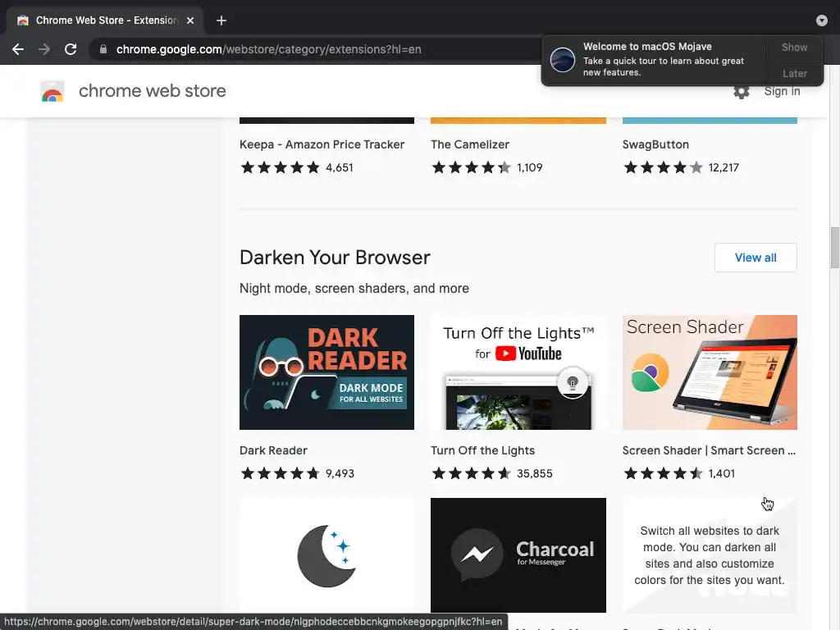Image resolution: width=840 pixels, height=630 pixels.
Task: Click Show on the macOS Mojave notification
Action: pyautogui.click(x=794, y=47)
